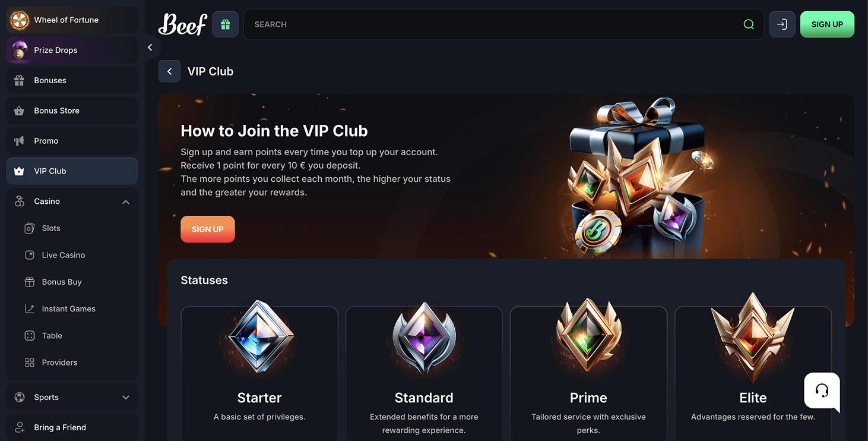Click the Beef logo
This screenshot has height=441, width=868.
coord(182,24)
